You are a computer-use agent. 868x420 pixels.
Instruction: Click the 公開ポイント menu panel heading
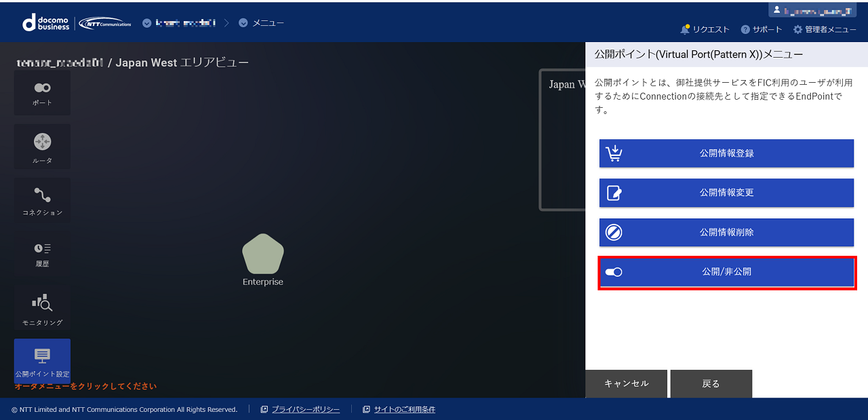(698, 54)
